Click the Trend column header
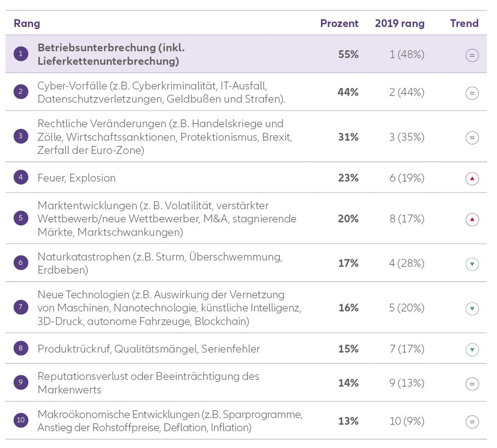 pyautogui.click(x=464, y=23)
